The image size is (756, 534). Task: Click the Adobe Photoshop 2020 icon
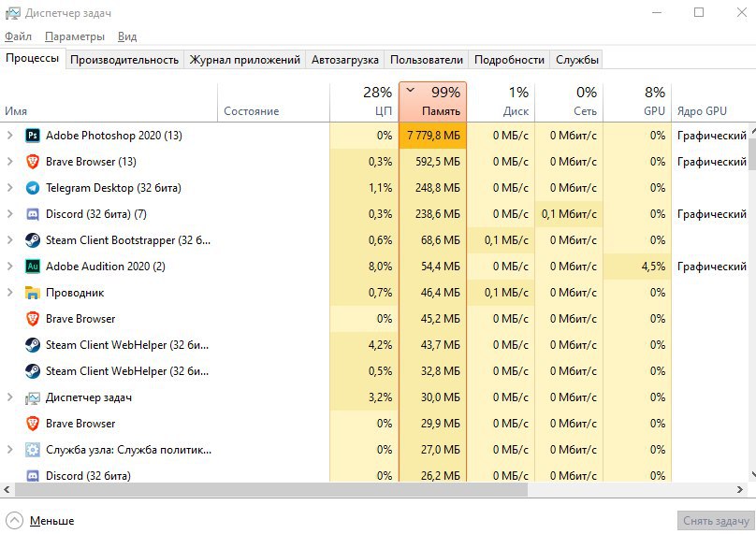(33, 136)
